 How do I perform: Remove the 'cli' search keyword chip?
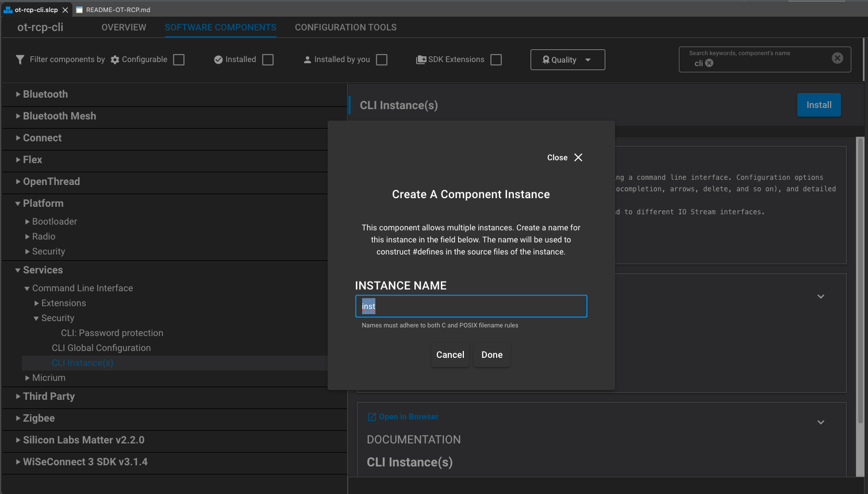pyautogui.click(x=709, y=63)
